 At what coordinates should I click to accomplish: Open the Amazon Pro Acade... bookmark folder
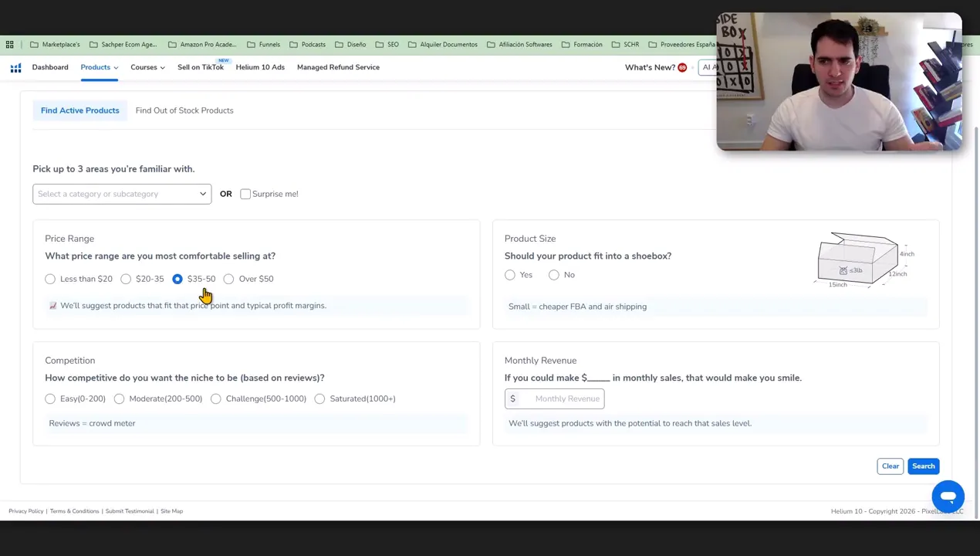pos(202,45)
